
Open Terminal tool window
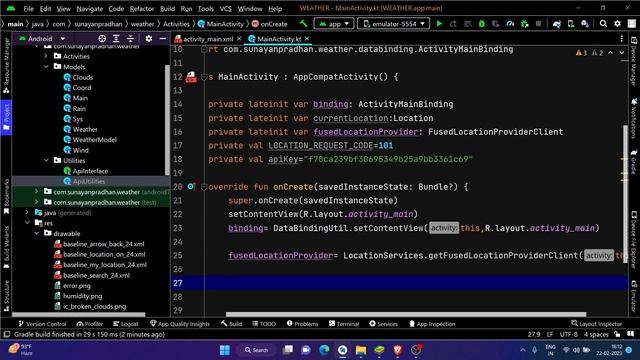(344, 324)
